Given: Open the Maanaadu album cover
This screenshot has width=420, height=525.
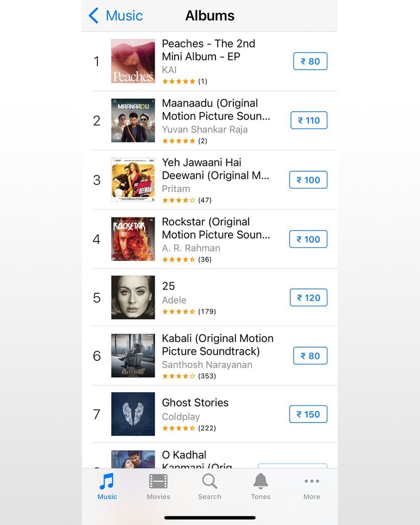Looking at the screenshot, I should (x=133, y=120).
